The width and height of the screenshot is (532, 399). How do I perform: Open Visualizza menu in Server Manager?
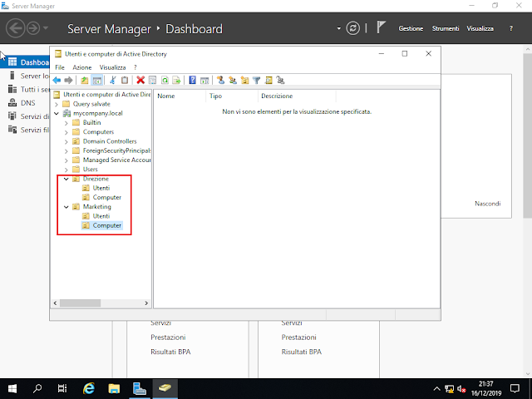pyautogui.click(x=480, y=28)
